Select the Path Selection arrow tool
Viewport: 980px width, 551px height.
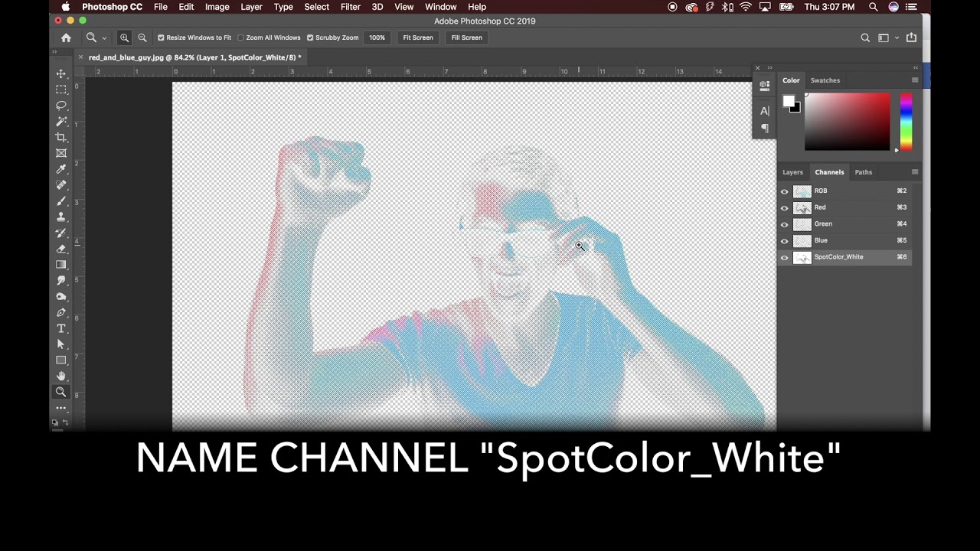(x=61, y=344)
